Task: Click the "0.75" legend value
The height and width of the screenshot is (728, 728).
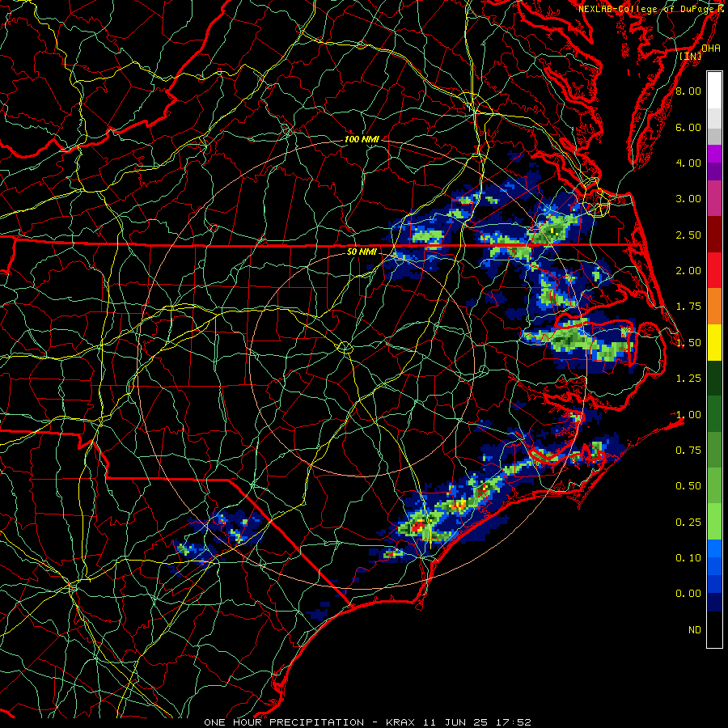Action: tap(688, 451)
